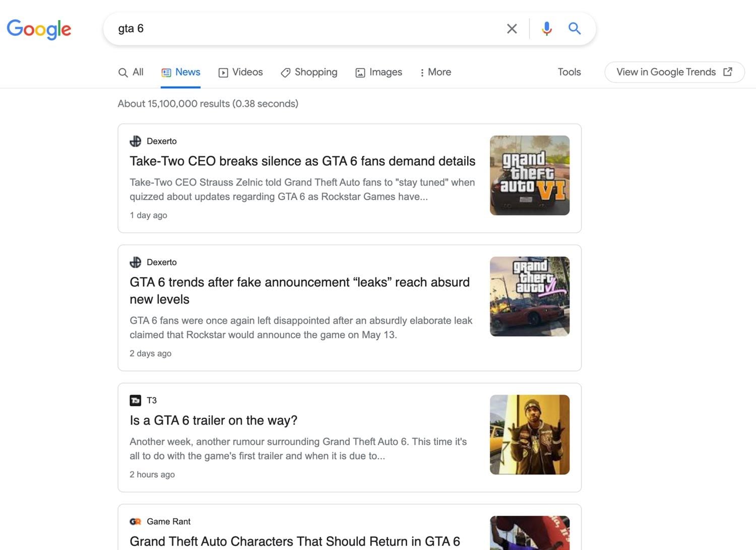
Task: Click the Game Rant source icon
Action: pos(136,521)
